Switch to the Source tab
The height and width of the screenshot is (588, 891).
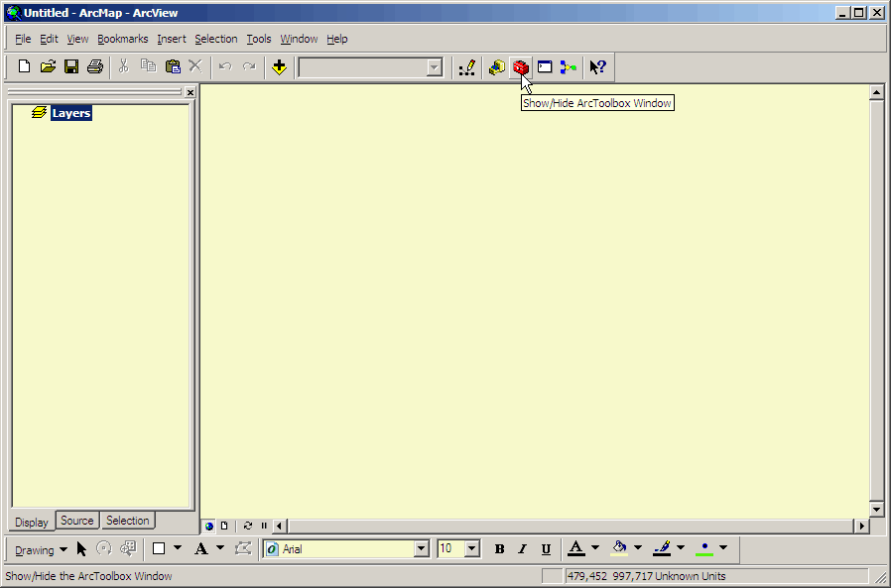[x=77, y=521]
